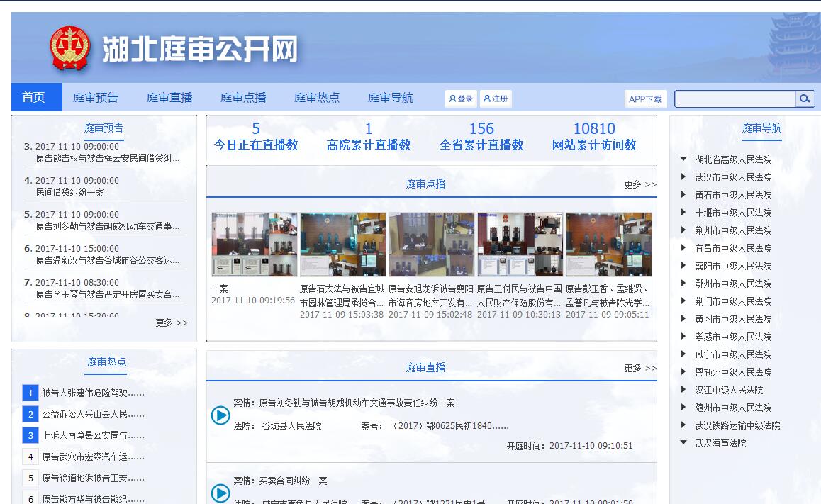Collapse 湖北省高级人民法院 tree node
The image size is (821, 504).
click(683, 159)
